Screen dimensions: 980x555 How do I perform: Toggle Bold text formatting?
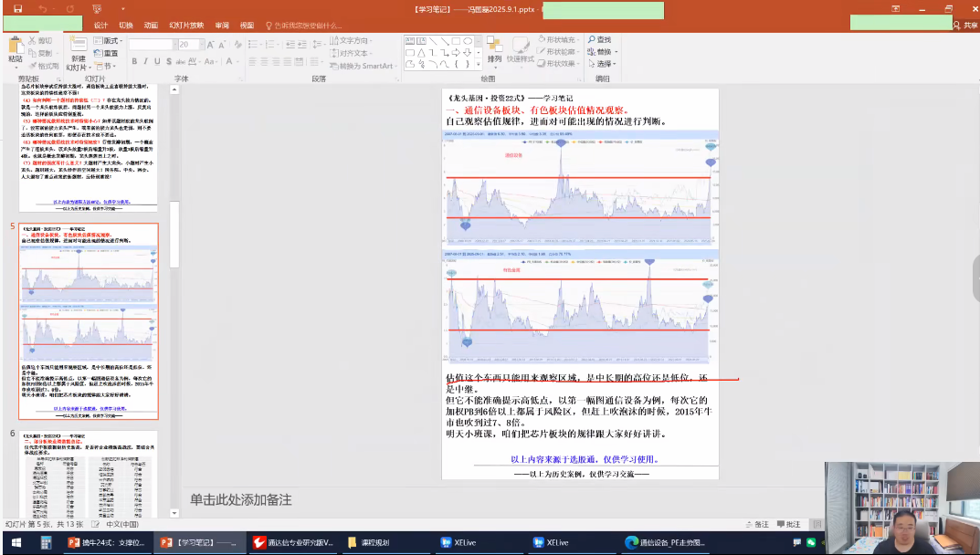click(x=133, y=62)
